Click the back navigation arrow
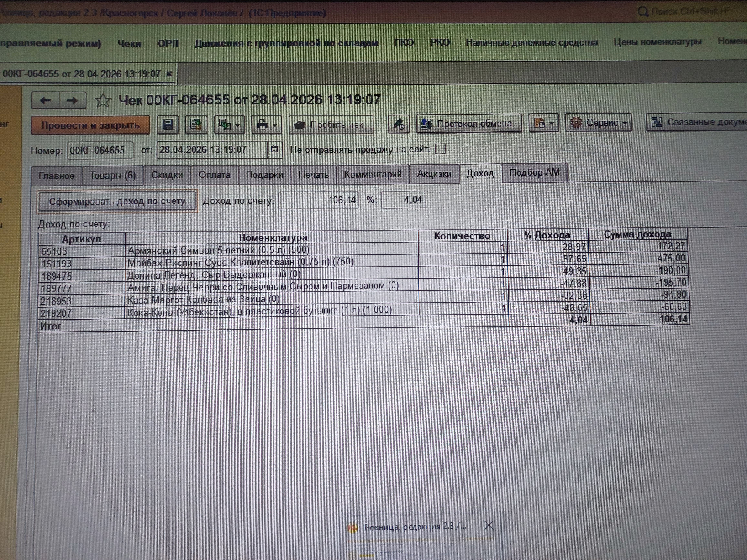This screenshot has width=747, height=560. pos(46,100)
